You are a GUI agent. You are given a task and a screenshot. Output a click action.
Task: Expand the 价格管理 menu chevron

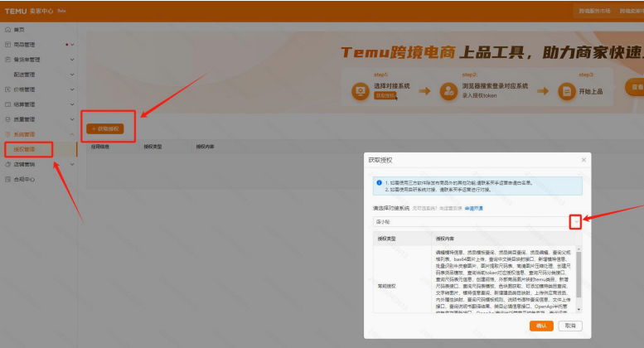(x=72, y=89)
